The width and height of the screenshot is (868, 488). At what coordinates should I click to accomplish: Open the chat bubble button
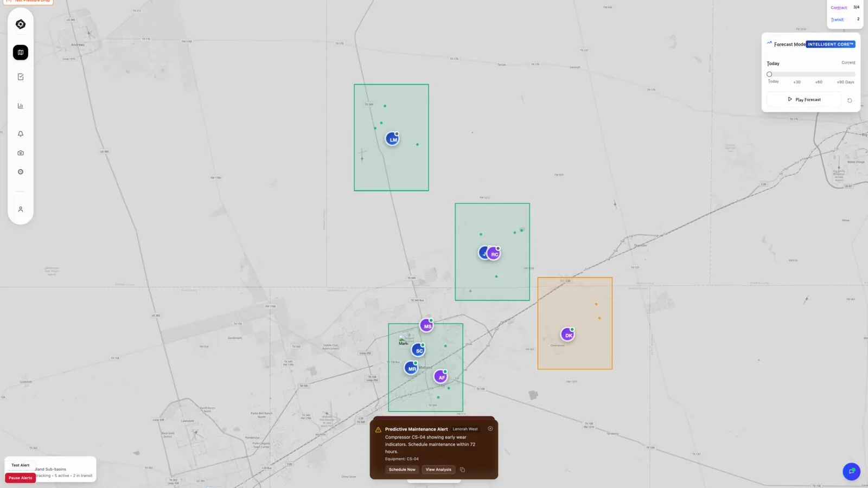click(851, 471)
